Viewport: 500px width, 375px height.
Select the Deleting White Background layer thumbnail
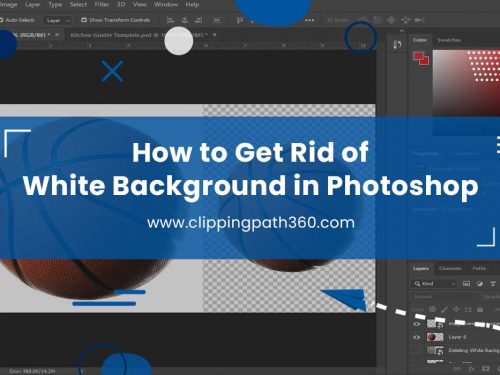click(x=435, y=351)
